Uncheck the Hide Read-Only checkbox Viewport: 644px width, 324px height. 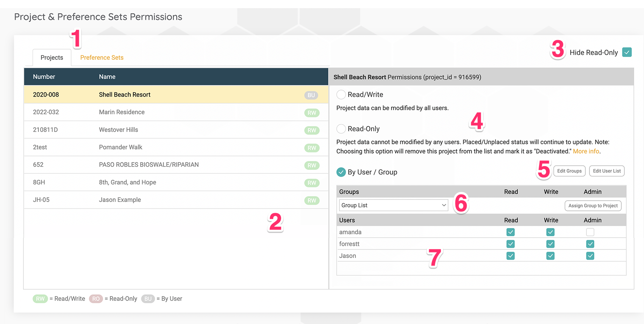627,52
